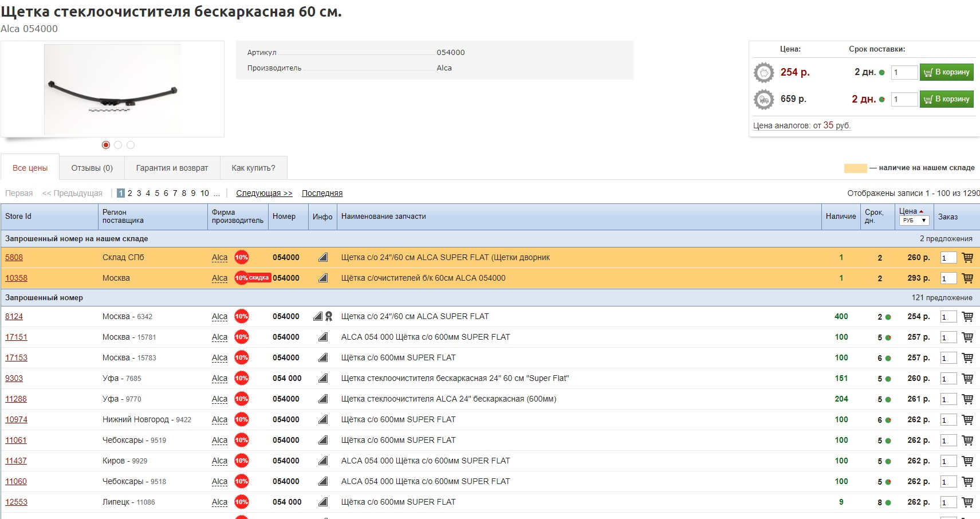Click Наличие column header

coord(841,217)
